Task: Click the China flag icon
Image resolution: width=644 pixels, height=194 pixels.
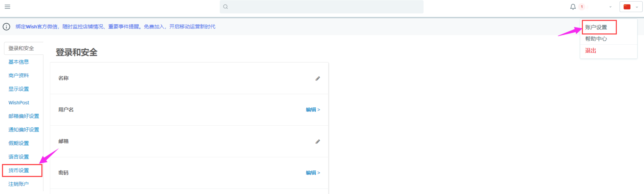Action: tap(627, 7)
